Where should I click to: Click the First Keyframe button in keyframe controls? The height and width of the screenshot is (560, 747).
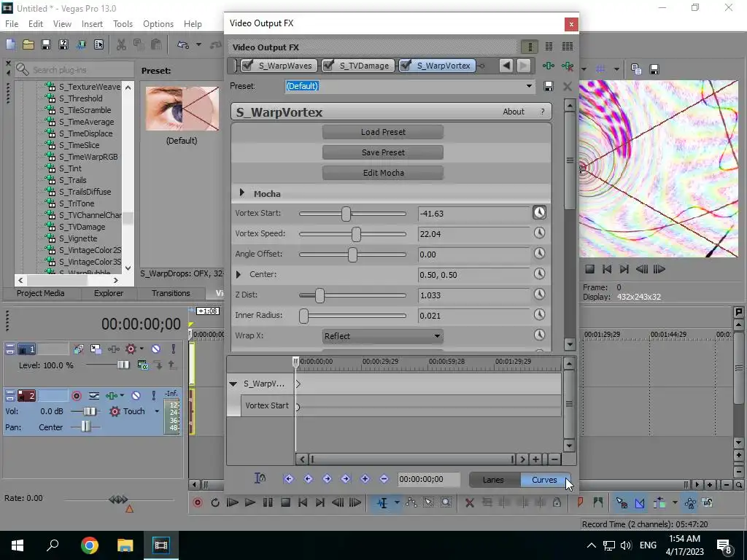coord(289,479)
